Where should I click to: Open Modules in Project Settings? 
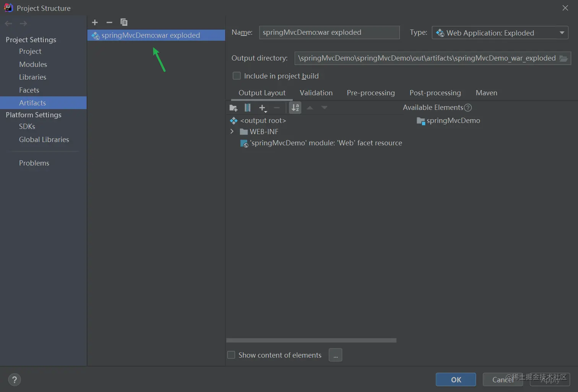tap(33, 64)
